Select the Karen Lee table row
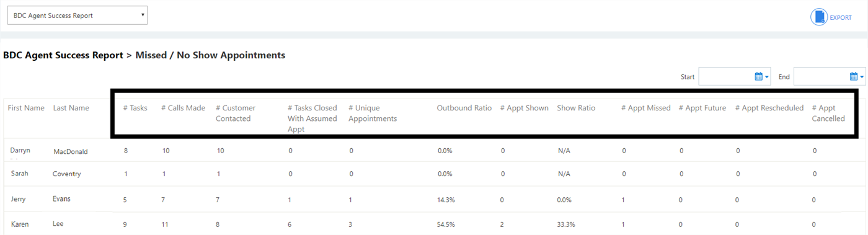Image resolution: width=868 pixels, height=235 pixels. [x=434, y=223]
